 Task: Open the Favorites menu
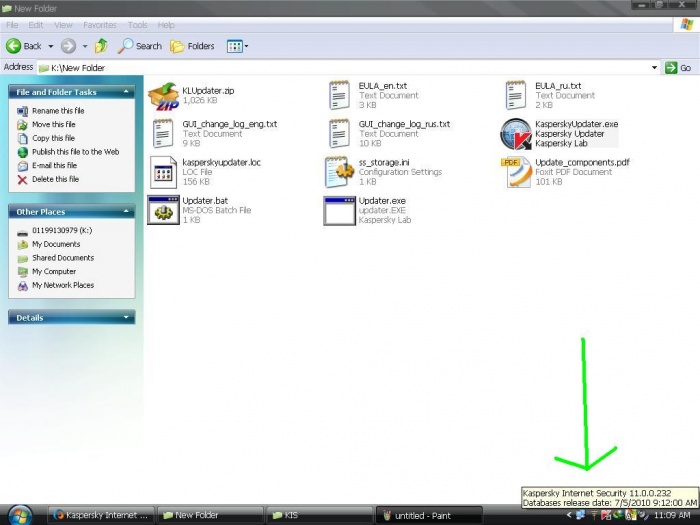pos(100,25)
